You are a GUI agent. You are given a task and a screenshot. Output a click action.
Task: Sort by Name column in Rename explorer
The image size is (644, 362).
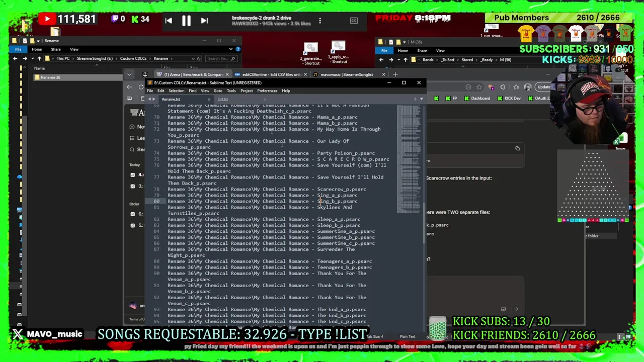pyautogui.click(x=39, y=68)
